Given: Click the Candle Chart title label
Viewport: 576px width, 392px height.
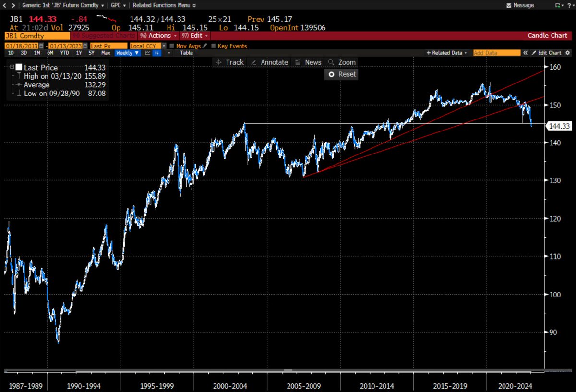Looking at the screenshot, I should (x=547, y=36).
